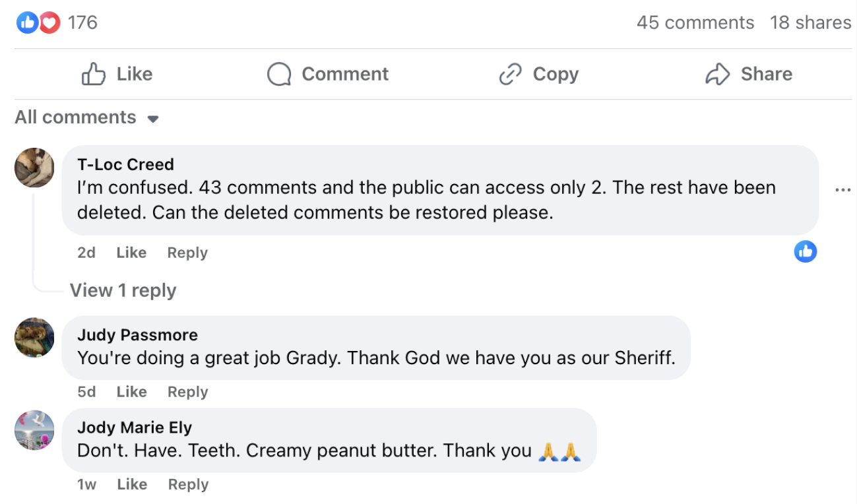This screenshot has width=857, height=504.
Task: Click the Like thumbs-up button on post
Action: 117,74
